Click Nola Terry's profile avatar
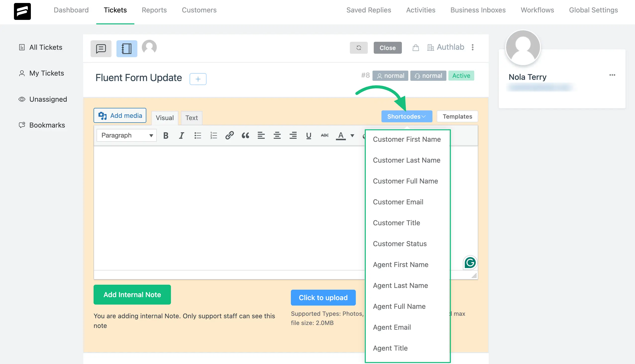 pyautogui.click(x=523, y=47)
